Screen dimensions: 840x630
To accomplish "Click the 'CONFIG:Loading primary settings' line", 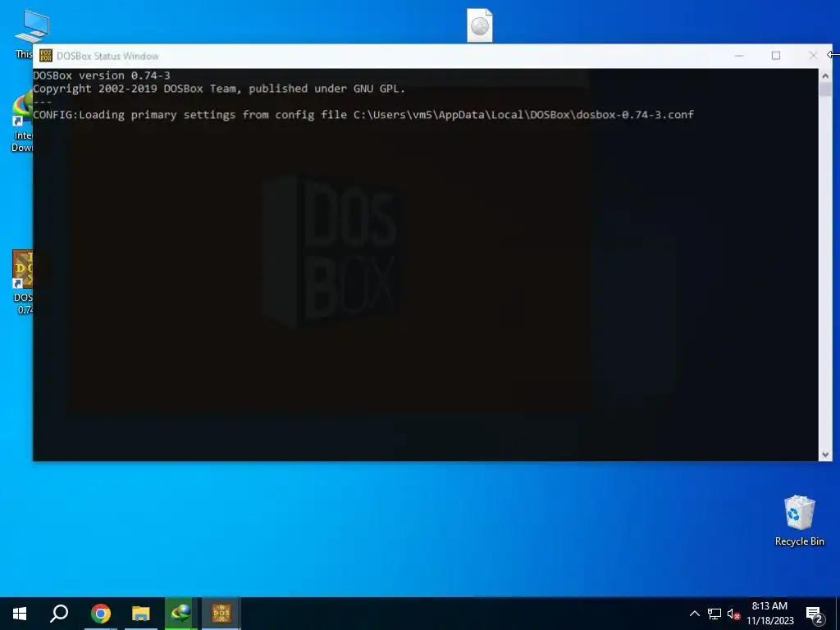I will (363, 115).
